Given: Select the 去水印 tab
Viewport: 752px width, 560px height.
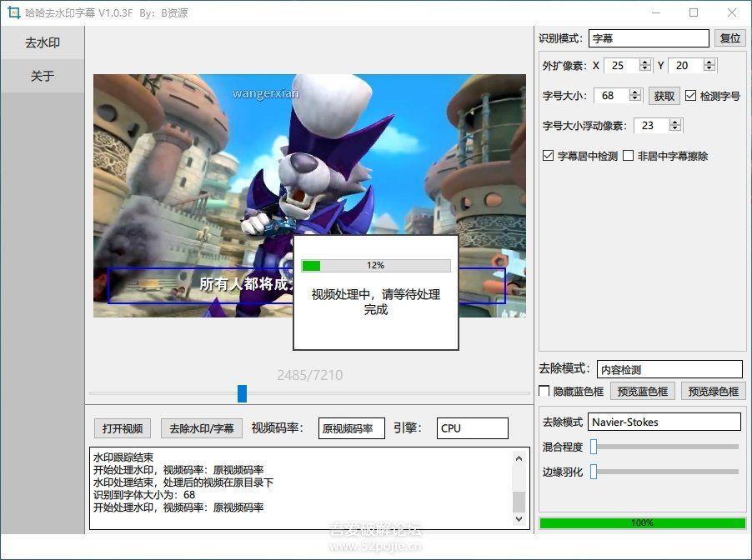Looking at the screenshot, I should coord(42,42).
